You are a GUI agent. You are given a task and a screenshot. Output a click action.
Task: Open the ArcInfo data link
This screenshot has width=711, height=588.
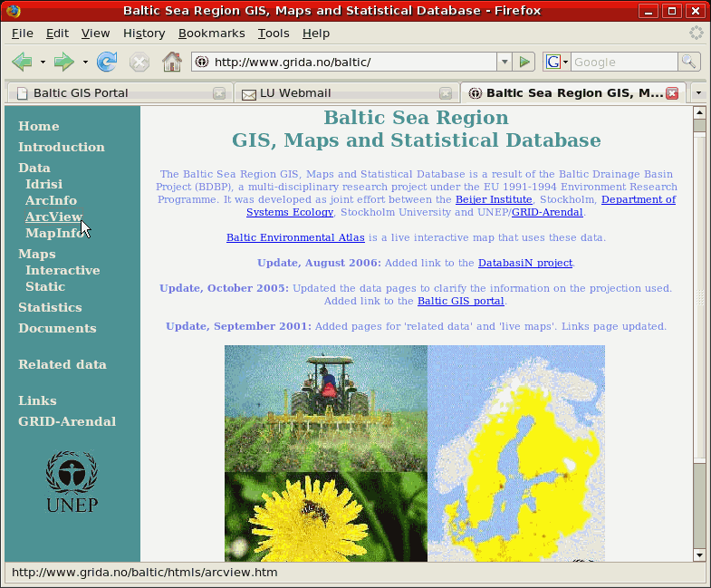[51, 200]
